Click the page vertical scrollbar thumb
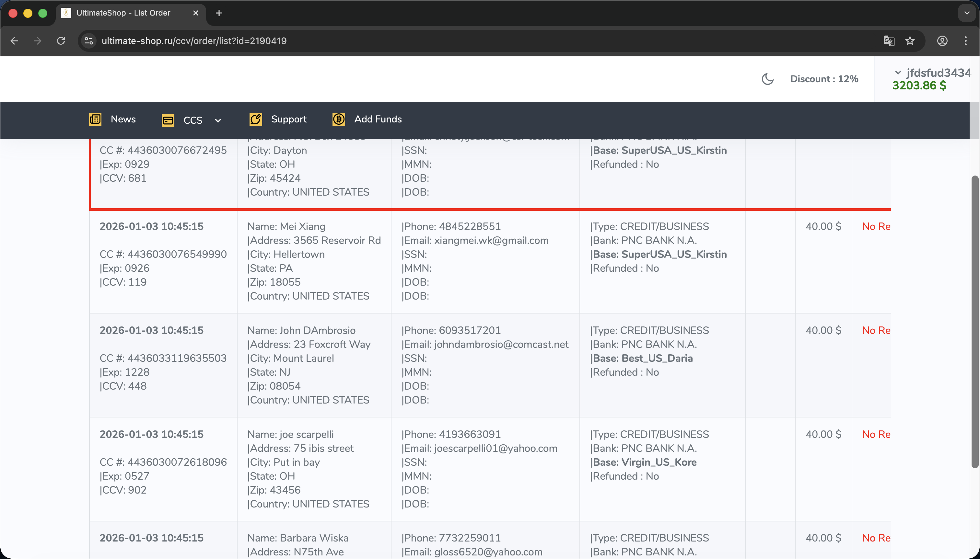This screenshot has width=980, height=559. coord(974,322)
